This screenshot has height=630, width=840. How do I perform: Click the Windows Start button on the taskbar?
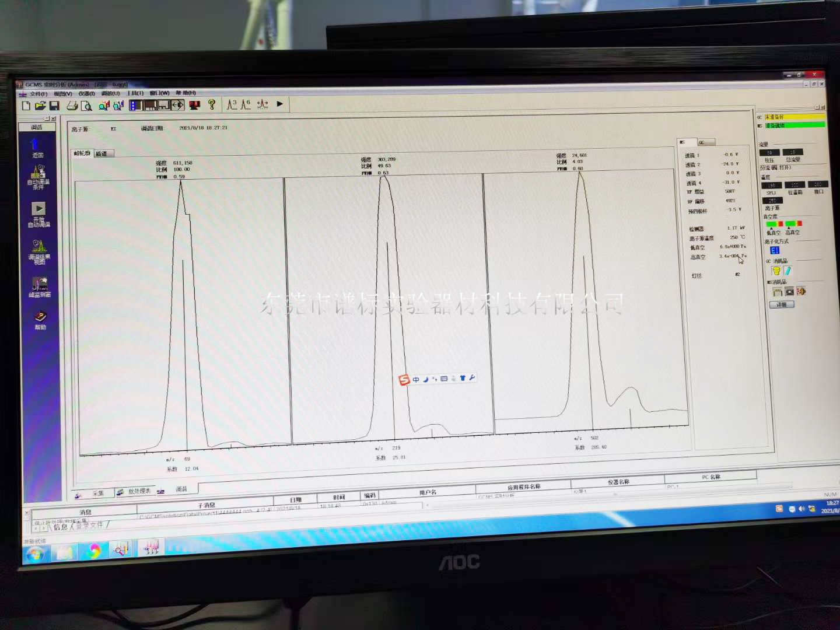pos(35,552)
